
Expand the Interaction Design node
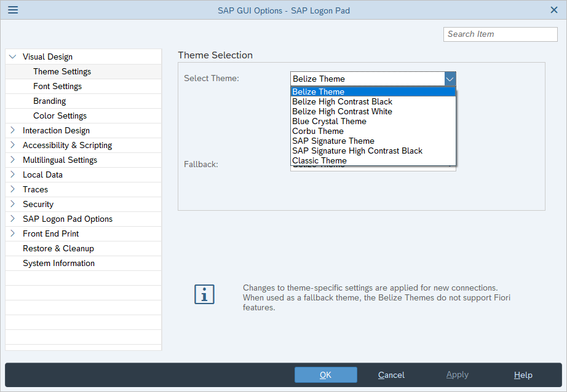click(13, 130)
